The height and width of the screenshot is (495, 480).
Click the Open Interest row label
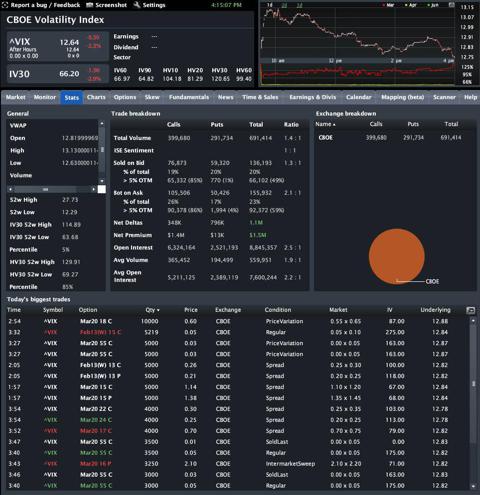coord(133,248)
